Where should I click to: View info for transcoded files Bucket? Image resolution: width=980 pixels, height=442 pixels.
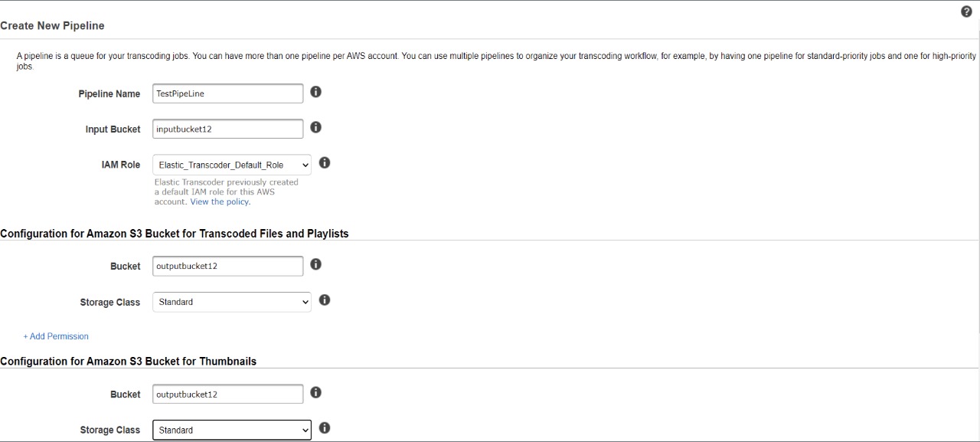coord(315,264)
